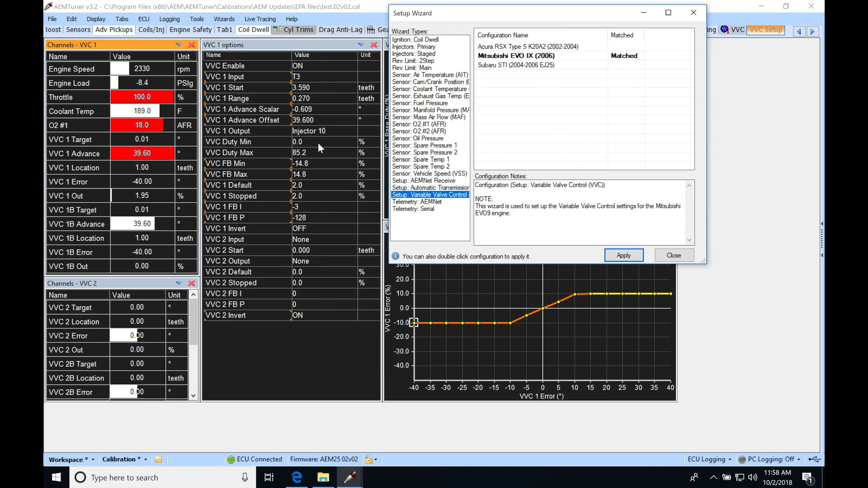
Task: Select Subaru STI (2004-2006 EJ25) configuration
Action: pyautogui.click(x=516, y=65)
